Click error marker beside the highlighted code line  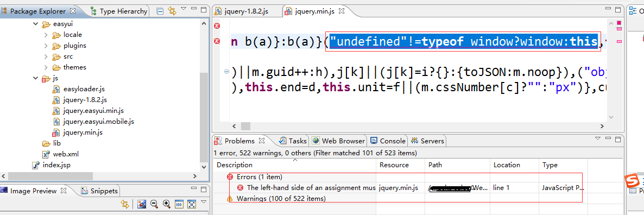click(217, 41)
